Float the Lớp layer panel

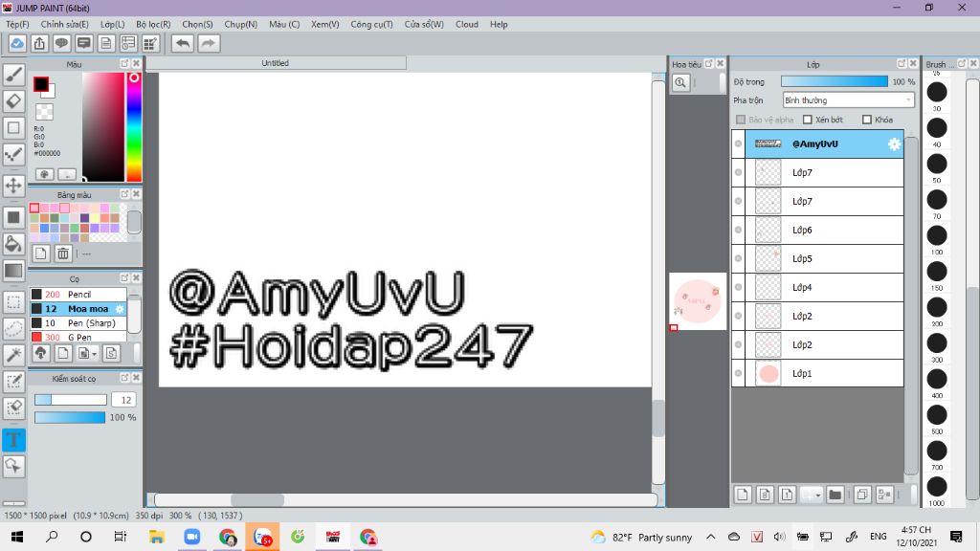tap(902, 64)
